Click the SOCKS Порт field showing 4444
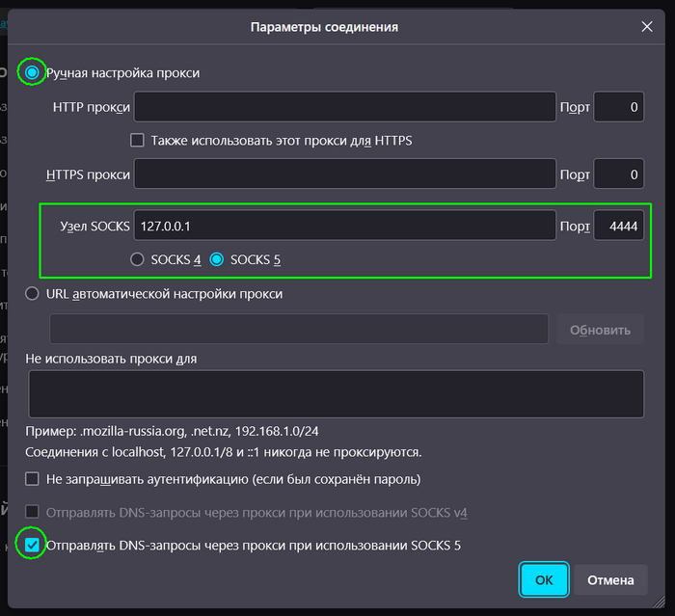 pyautogui.click(x=619, y=226)
